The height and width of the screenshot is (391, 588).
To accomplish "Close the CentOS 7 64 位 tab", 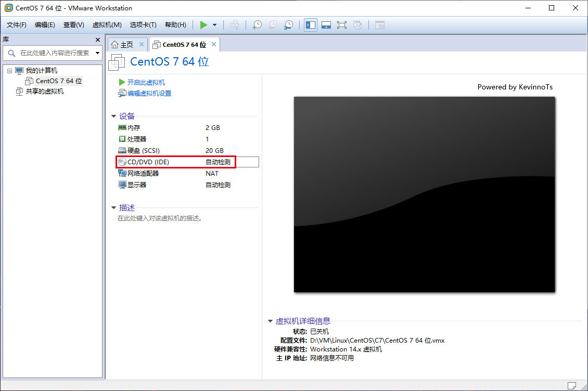I will pyautogui.click(x=214, y=44).
